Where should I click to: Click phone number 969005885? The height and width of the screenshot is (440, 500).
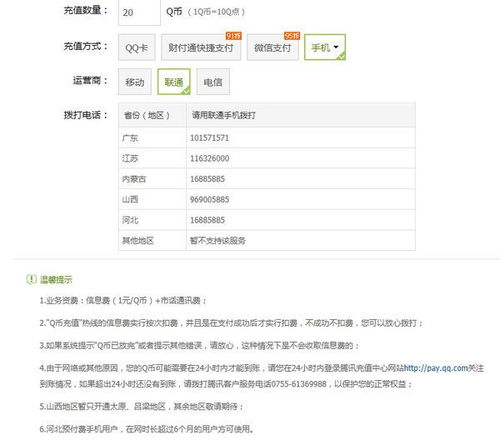click(210, 200)
